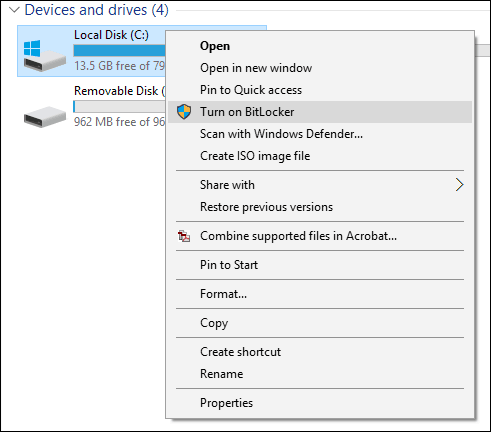Expand the Share with submenu arrow

coord(459,185)
